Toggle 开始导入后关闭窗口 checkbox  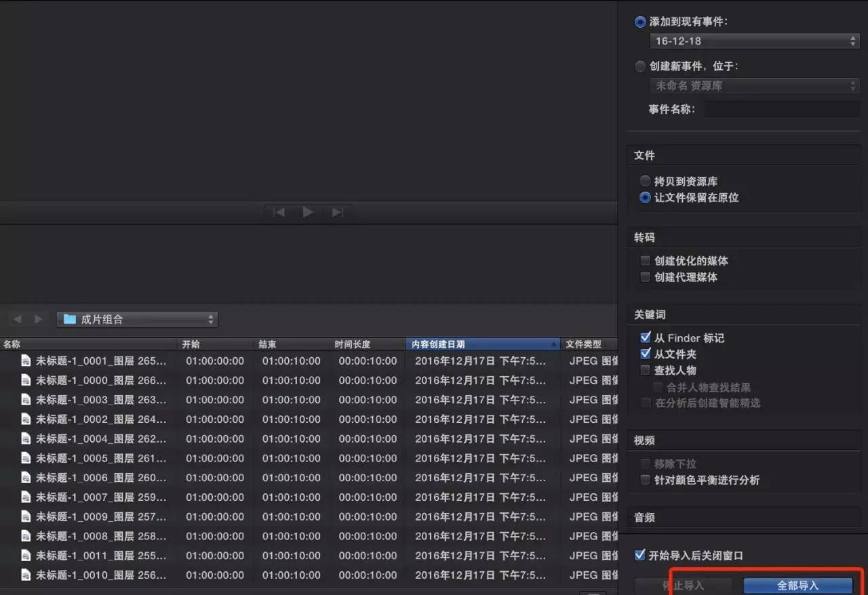(x=639, y=556)
